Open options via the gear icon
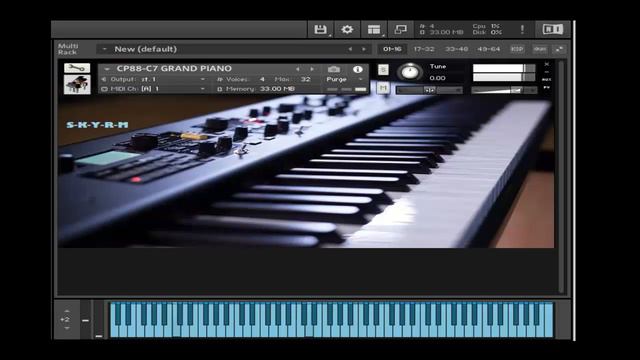 click(x=347, y=29)
